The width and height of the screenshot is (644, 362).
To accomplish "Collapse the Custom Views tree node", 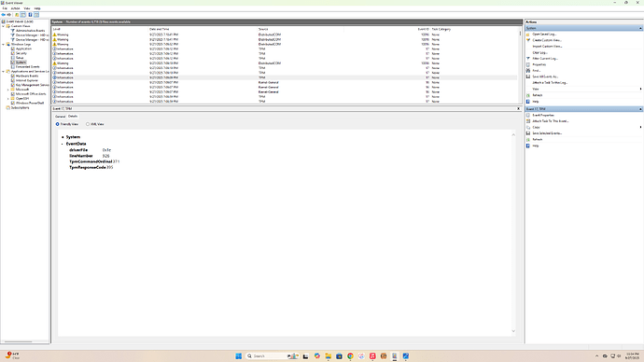I will pyautogui.click(x=4, y=26).
